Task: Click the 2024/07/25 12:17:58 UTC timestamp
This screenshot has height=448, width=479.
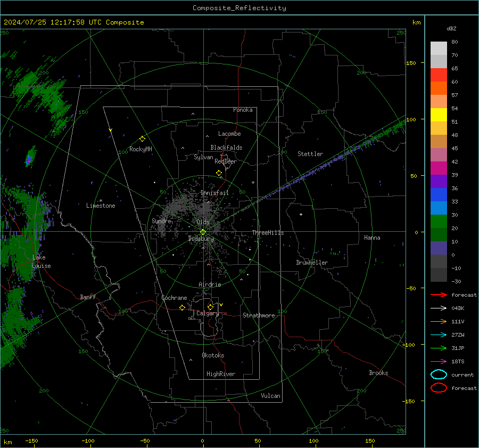Action: (x=53, y=22)
